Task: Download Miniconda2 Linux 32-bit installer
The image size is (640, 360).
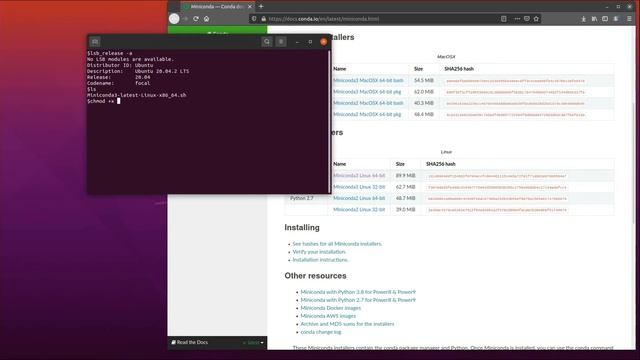Action: (359, 209)
